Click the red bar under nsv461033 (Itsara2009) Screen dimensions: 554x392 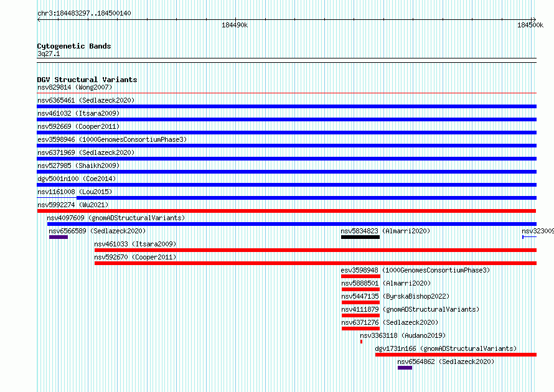pos(316,250)
